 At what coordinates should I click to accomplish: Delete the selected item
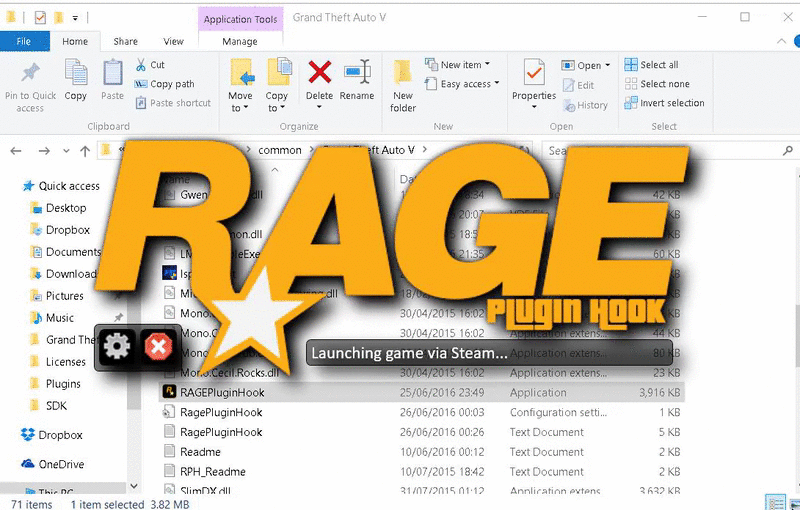point(319,80)
